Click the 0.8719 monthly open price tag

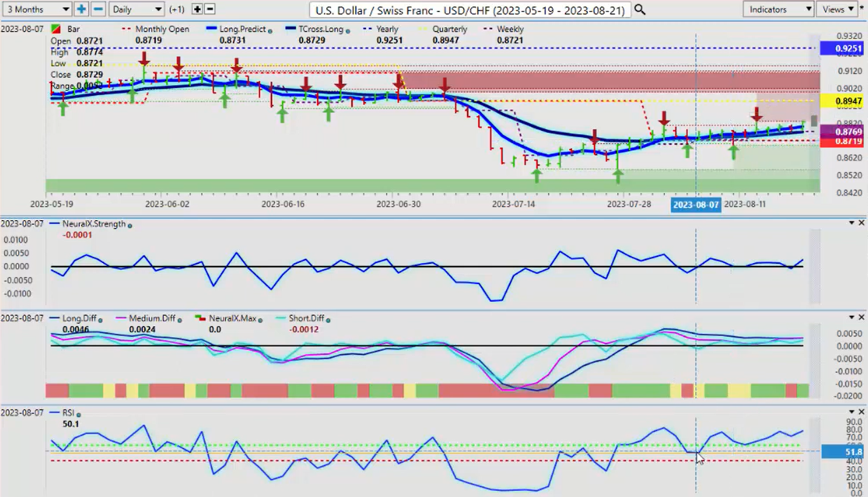[841, 142]
